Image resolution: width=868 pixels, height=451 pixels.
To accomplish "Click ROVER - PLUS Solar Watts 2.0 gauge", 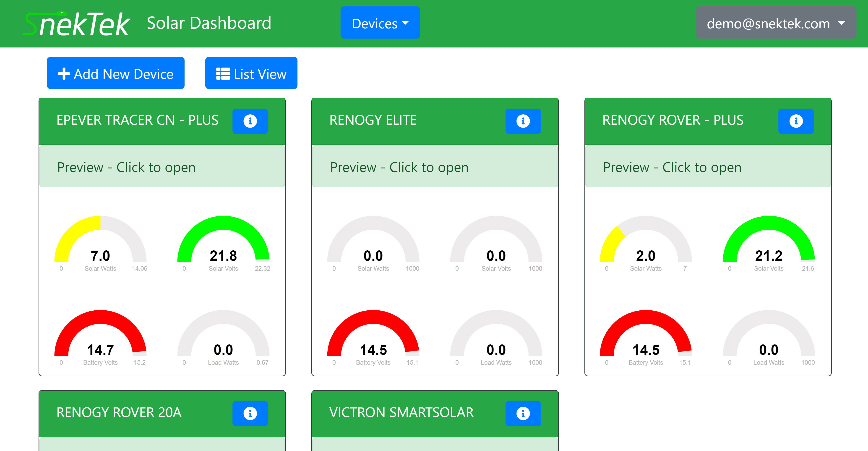I will pos(646,244).
